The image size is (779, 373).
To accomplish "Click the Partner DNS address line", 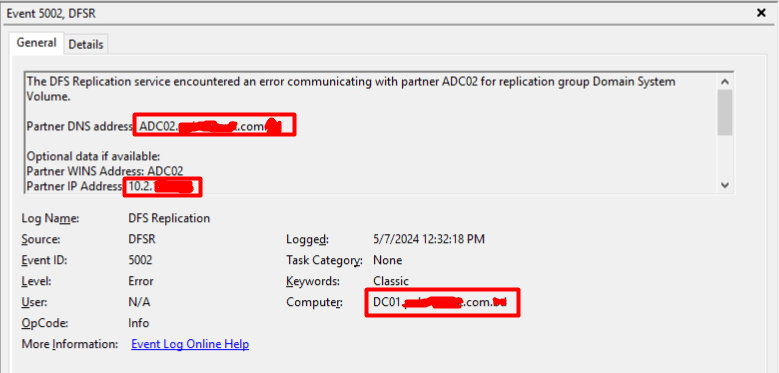I will point(154,126).
